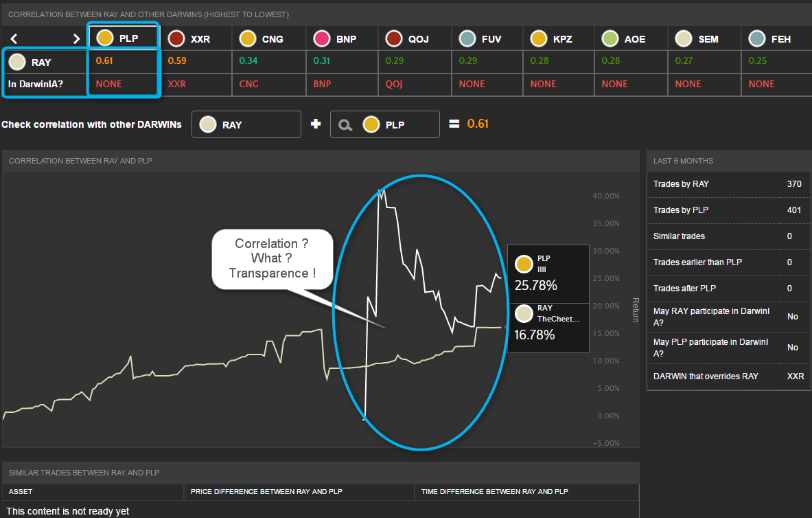Click the PLP 25.78% return legend entry
This screenshot has height=518, width=812.
(x=548, y=274)
